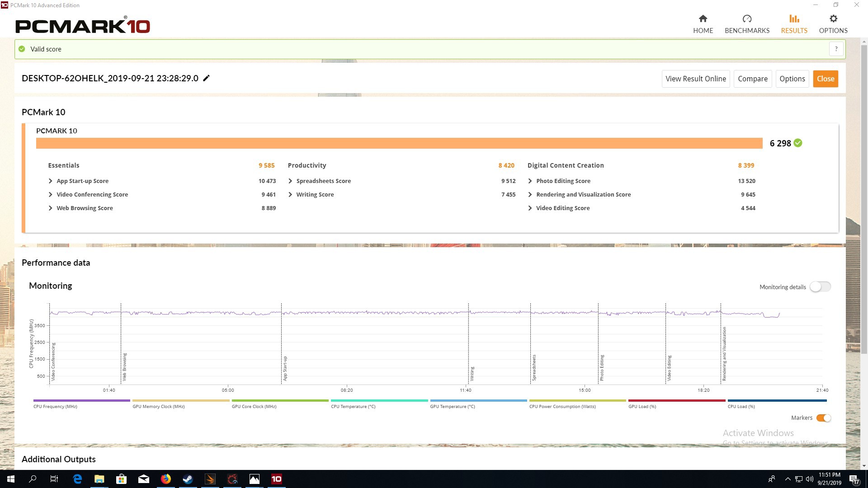Screen dimensions: 868x488
Task: Open the Options gear icon
Action: click(833, 19)
